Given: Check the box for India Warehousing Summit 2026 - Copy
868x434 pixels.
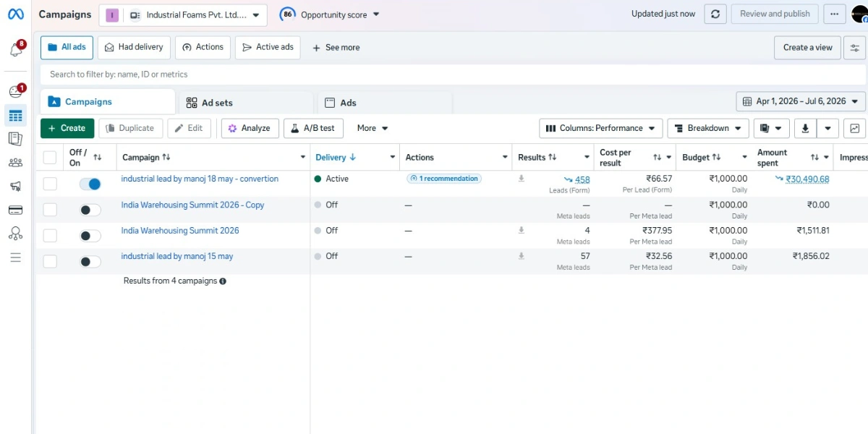Looking at the screenshot, I should pos(50,210).
